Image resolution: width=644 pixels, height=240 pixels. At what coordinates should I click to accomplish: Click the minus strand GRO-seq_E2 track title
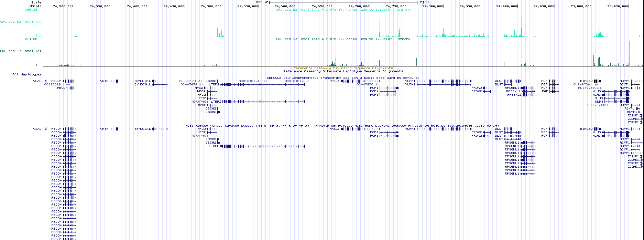[343, 39]
